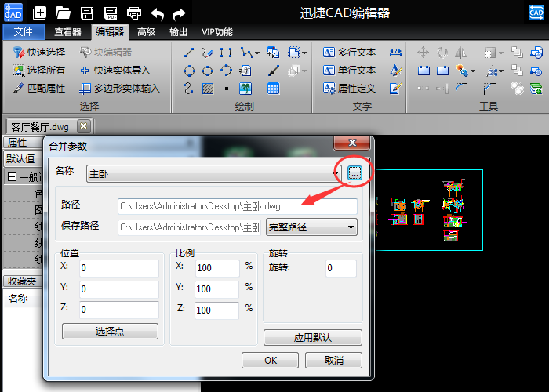
Task: Cancel the dialog with 取消
Action: click(x=333, y=360)
